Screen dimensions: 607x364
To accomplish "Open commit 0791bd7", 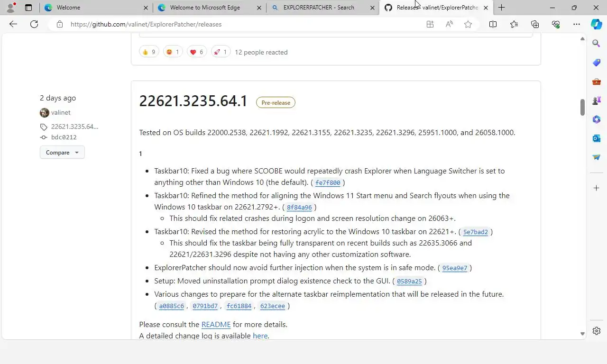I will pyautogui.click(x=205, y=306).
